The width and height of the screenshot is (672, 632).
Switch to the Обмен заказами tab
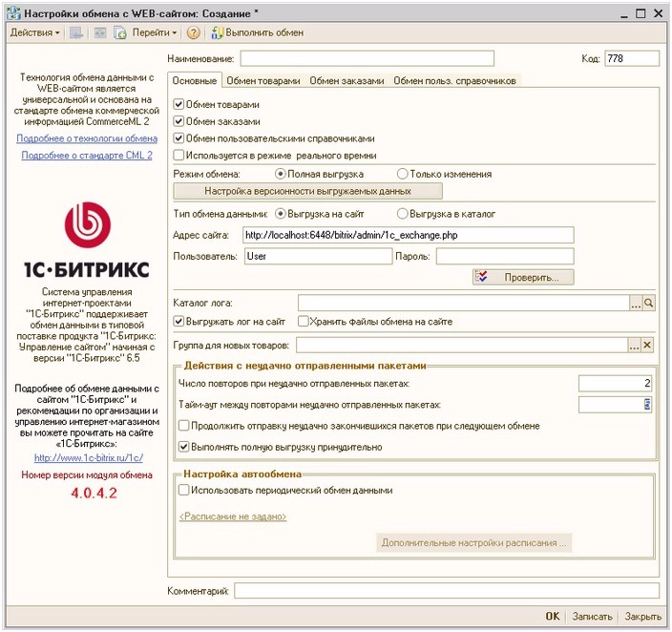[x=346, y=80]
